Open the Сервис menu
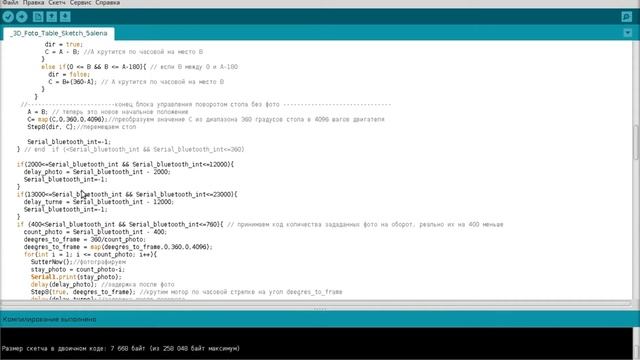This screenshot has width=640, height=360. pos(80,3)
